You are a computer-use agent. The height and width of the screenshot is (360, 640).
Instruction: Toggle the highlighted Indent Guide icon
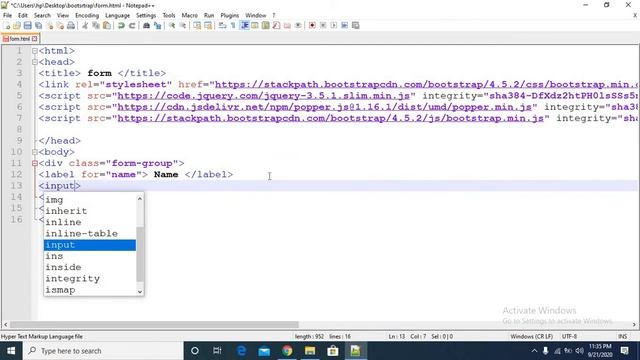pyautogui.click(x=244, y=25)
